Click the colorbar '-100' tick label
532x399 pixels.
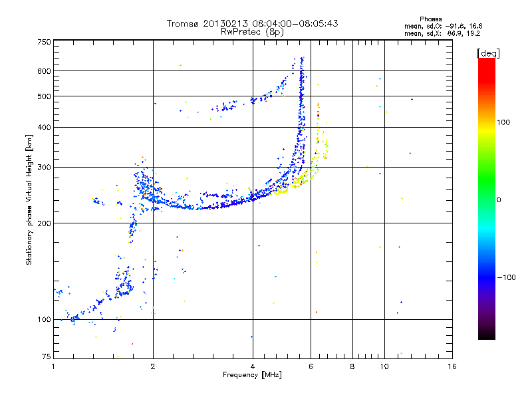point(506,277)
